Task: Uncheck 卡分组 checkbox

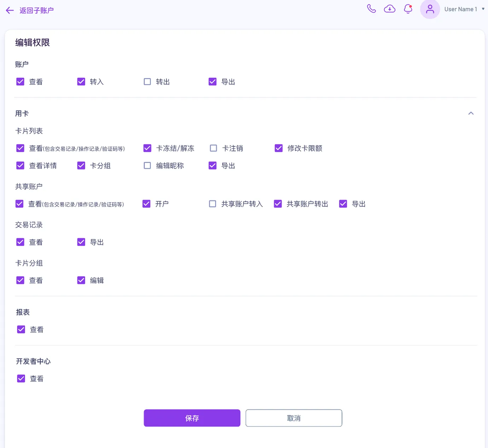Action: (81, 166)
